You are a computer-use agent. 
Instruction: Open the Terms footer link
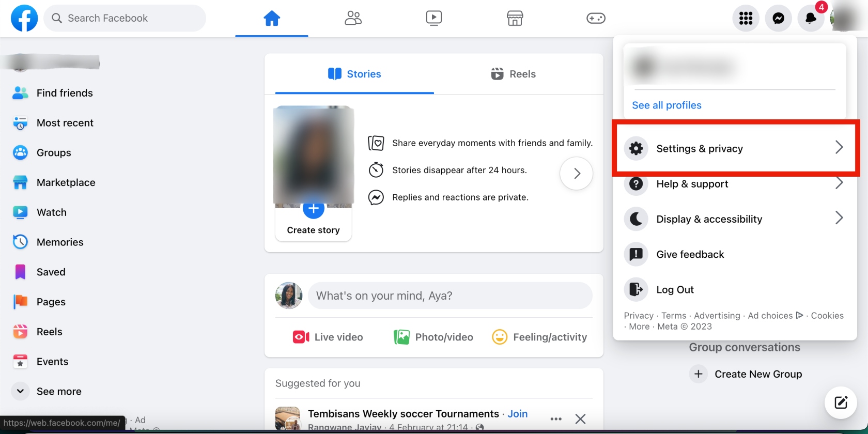point(674,316)
